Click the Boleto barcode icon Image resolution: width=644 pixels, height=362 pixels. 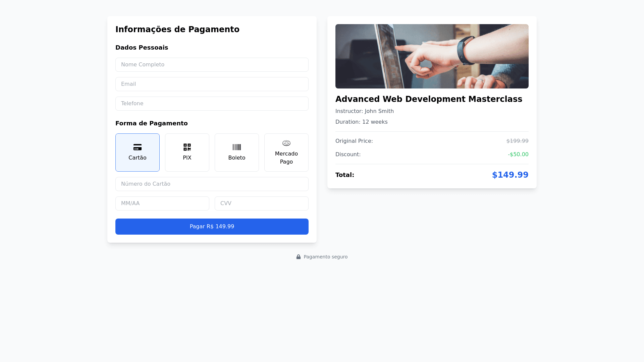coord(237,147)
